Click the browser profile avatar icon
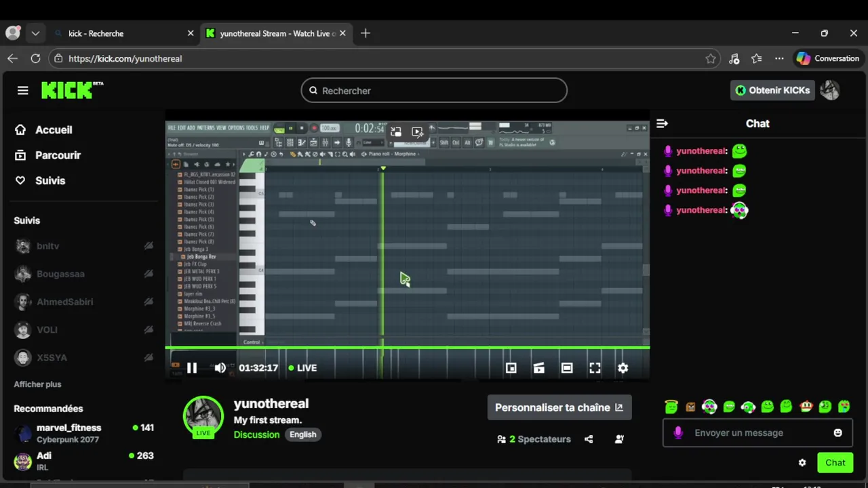 (x=12, y=33)
